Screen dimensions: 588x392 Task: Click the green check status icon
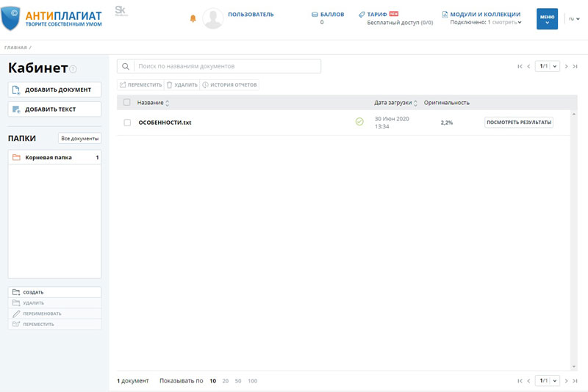coord(359,122)
